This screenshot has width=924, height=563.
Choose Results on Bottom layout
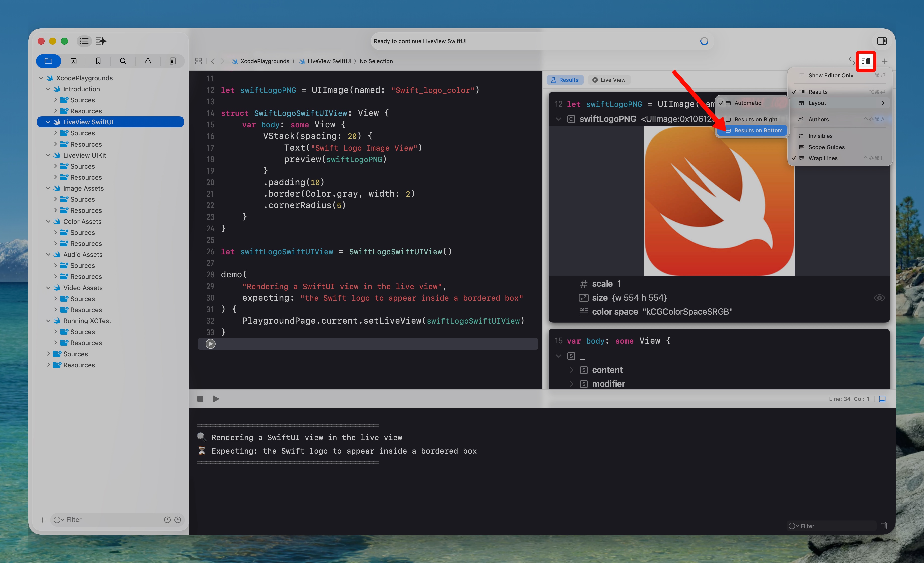(752, 130)
